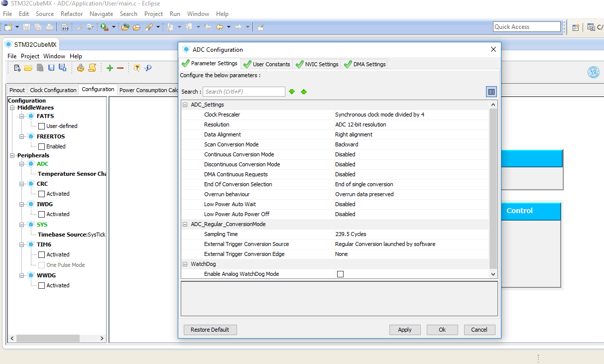Click the green down arrow next search result
604x364 pixels.
click(292, 92)
